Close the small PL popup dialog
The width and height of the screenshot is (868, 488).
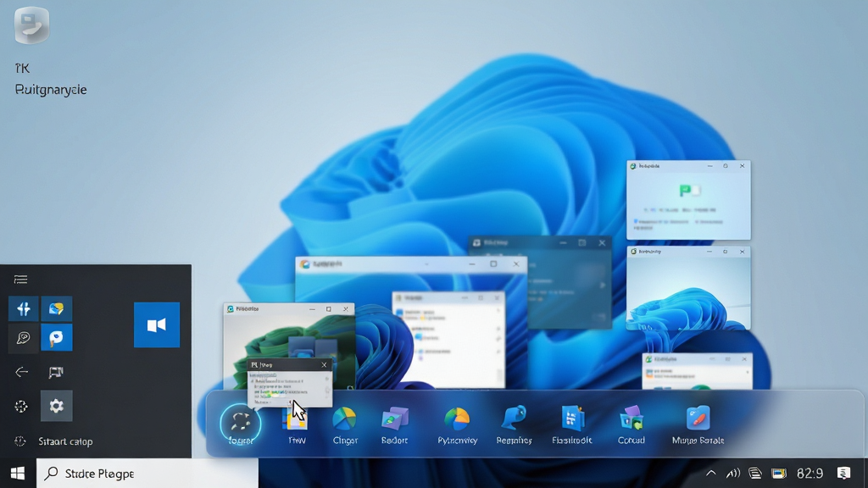(x=324, y=365)
